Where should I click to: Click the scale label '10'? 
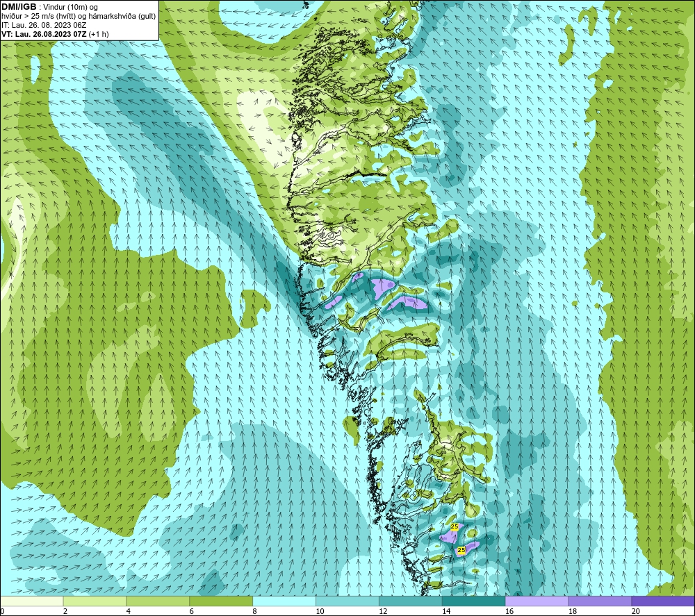click(320, 612)
